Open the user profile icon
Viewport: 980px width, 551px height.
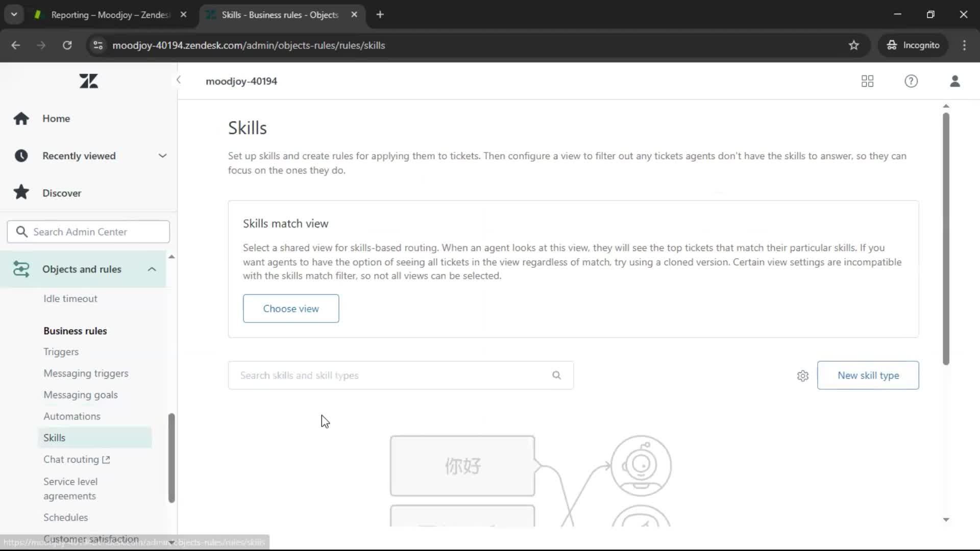(955, 81)
